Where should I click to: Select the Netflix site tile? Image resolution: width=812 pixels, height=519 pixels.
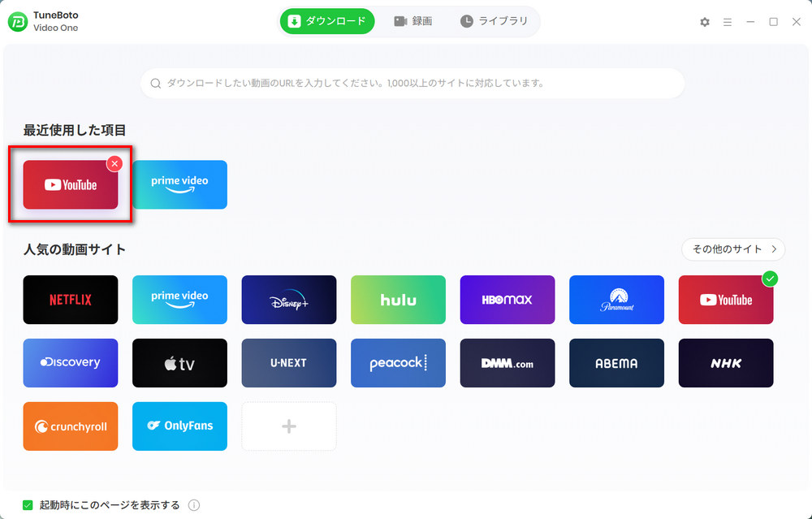[71, 300]
